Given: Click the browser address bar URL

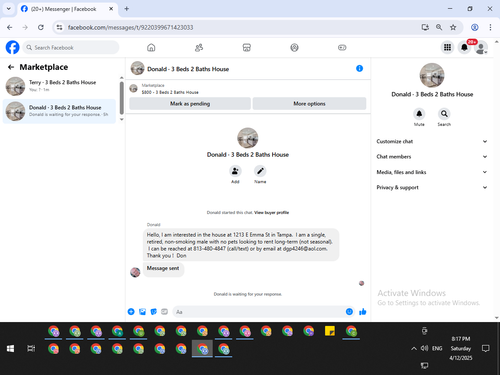Looking at the screenshot, I should (130, 27).
